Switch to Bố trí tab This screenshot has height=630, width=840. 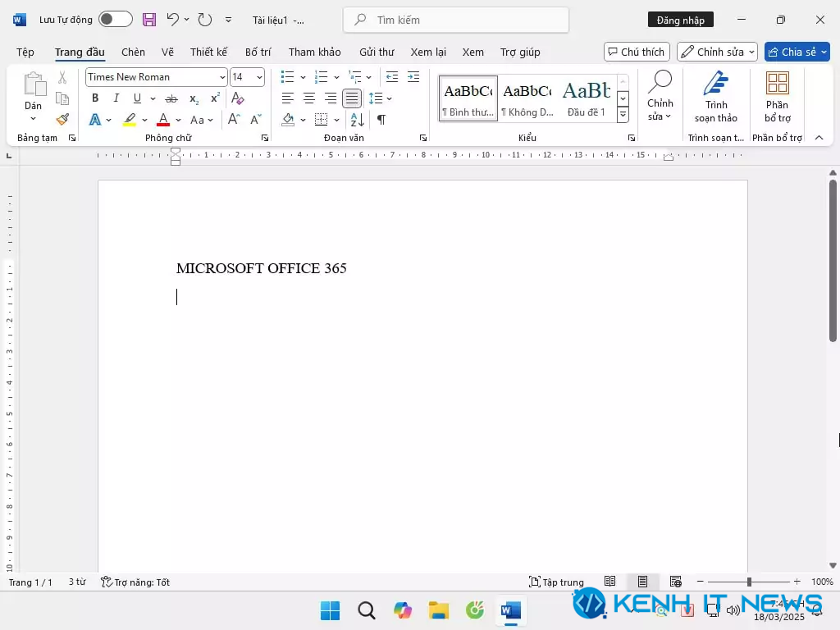(258, 52)
